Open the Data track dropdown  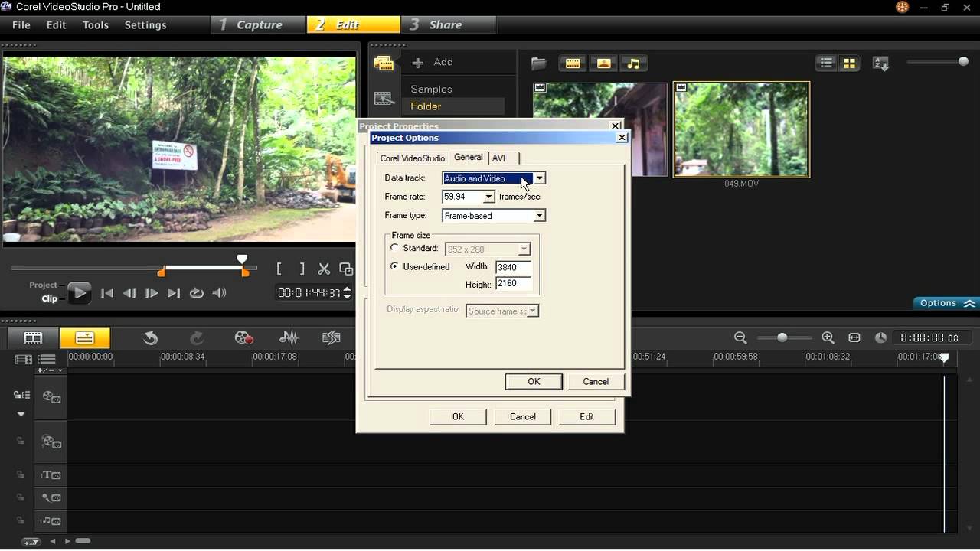(x=539, y=178)
